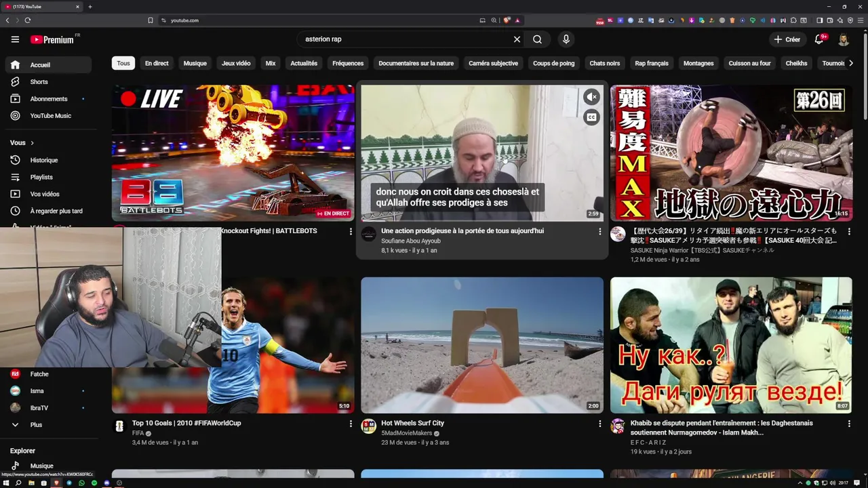Seek on the preview video progress bar
Screen dimensions: 868x488
point(482,220)
